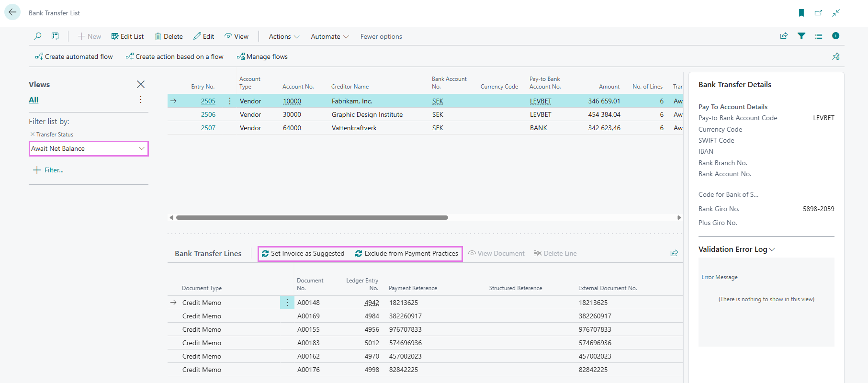Screen dimensions: 868x383
Task: Click amount 454 384,04
Action: coord(604,114)
